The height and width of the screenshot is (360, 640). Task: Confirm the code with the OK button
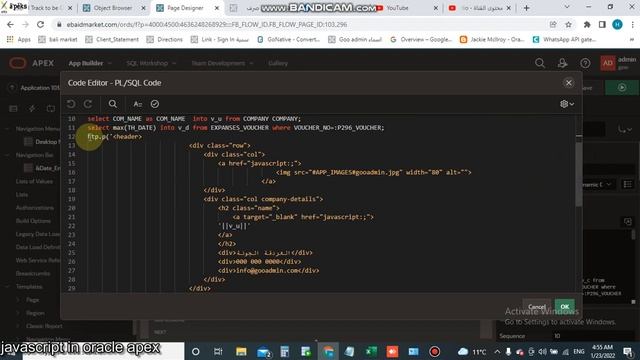click(564, 306)
